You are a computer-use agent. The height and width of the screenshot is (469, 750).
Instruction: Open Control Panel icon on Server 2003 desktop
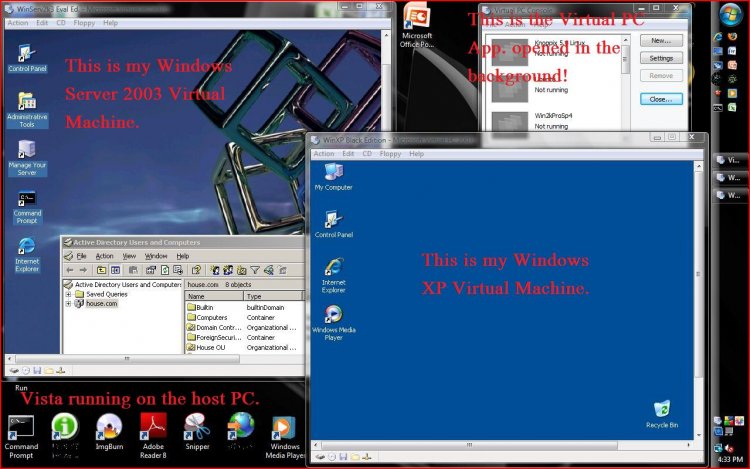click(27, 58)
